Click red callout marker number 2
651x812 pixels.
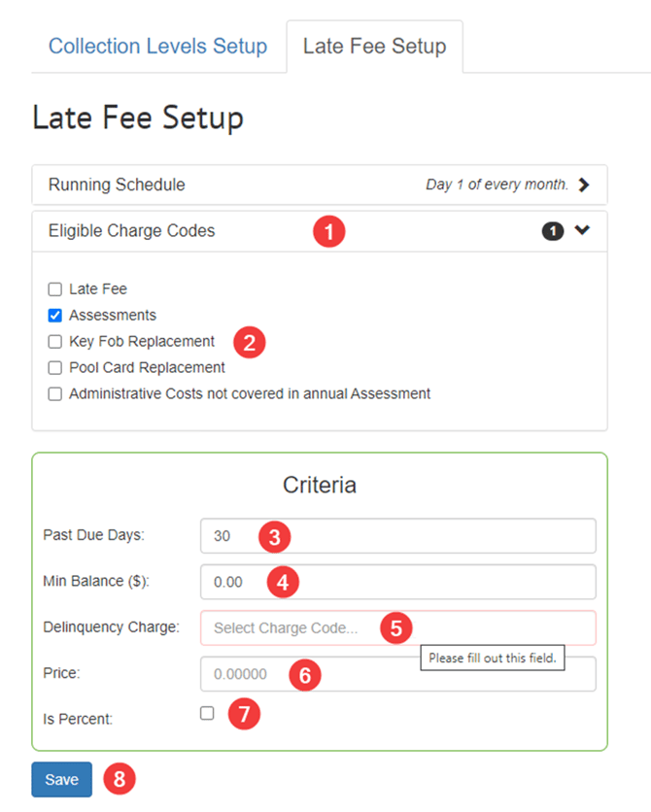pos(250,342)
